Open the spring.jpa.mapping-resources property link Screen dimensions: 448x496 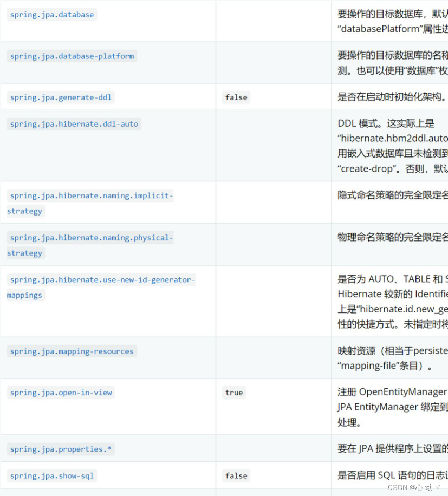[71, 351]
